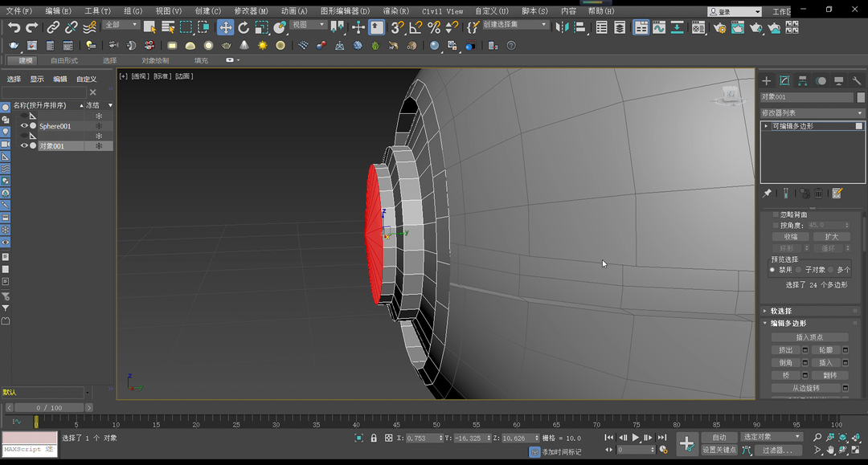Viewport: 868px width, 465px height.
Task: Click the 挤出 extrude button
Action: tap(785, 350)
